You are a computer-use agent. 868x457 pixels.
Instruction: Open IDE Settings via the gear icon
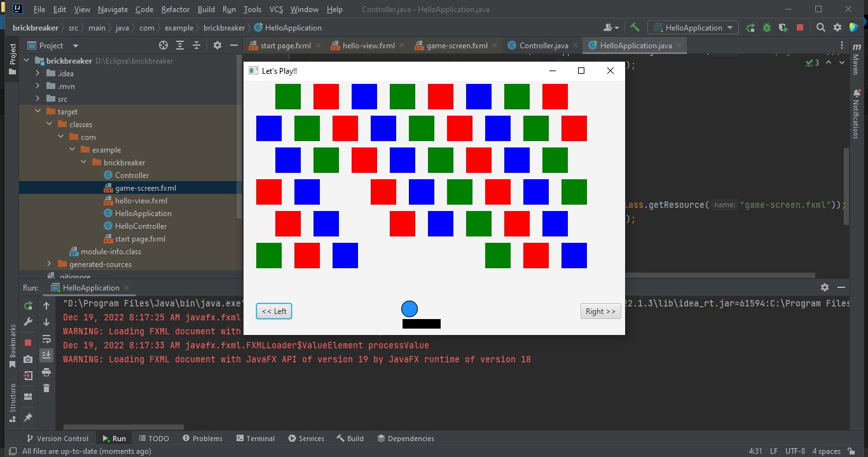(x=837, y=27)
